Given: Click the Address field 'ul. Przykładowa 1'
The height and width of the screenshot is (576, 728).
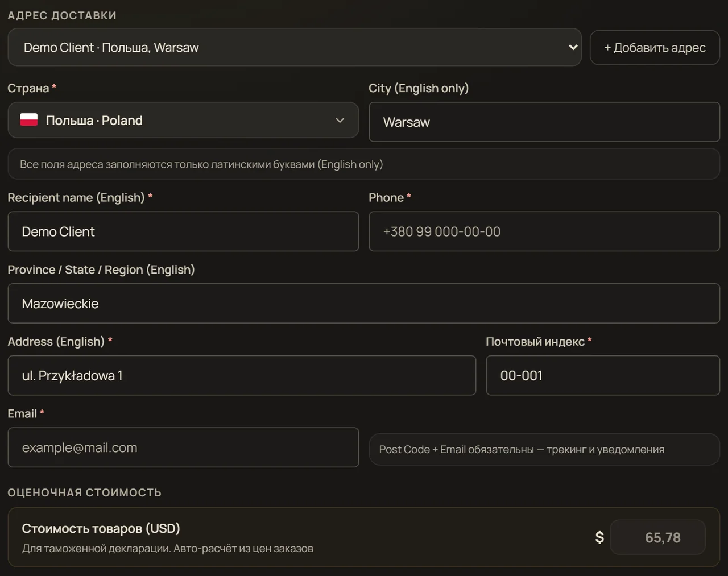Looking at the screenshot, I should click(x=242, y=375).
